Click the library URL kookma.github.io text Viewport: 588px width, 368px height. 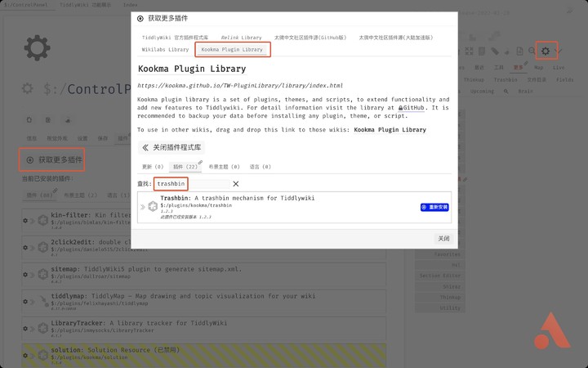pyautogui.click(x=240, y=86)
